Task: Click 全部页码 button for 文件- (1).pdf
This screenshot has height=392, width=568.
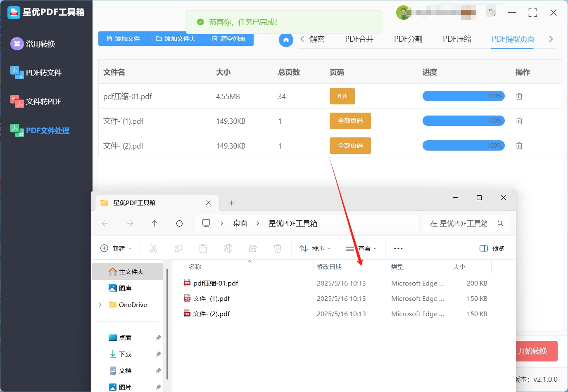Action: [x=350, y=121]
